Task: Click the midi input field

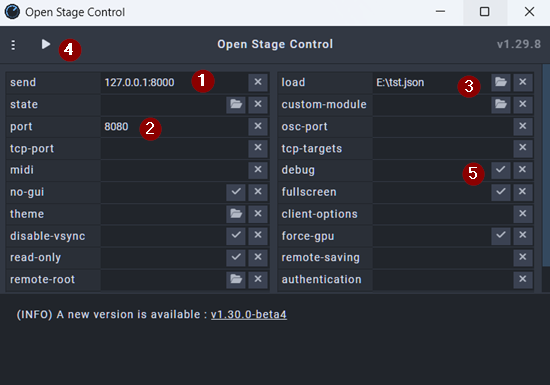Action: point(174,170)
